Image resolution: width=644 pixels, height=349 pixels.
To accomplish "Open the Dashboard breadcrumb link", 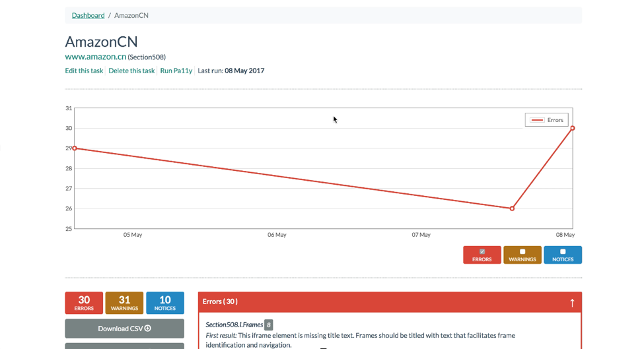I will (88, 16).
